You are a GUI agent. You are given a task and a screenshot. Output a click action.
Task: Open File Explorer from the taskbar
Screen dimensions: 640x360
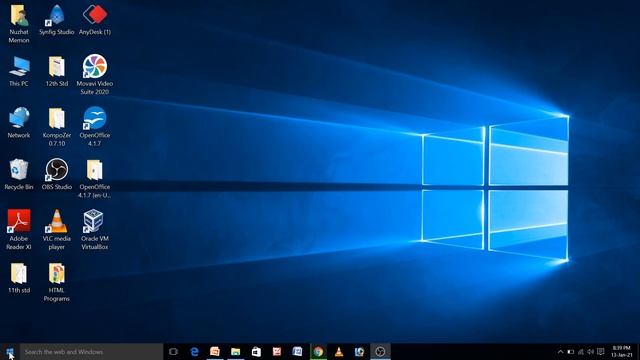click(x=236, y=352)
